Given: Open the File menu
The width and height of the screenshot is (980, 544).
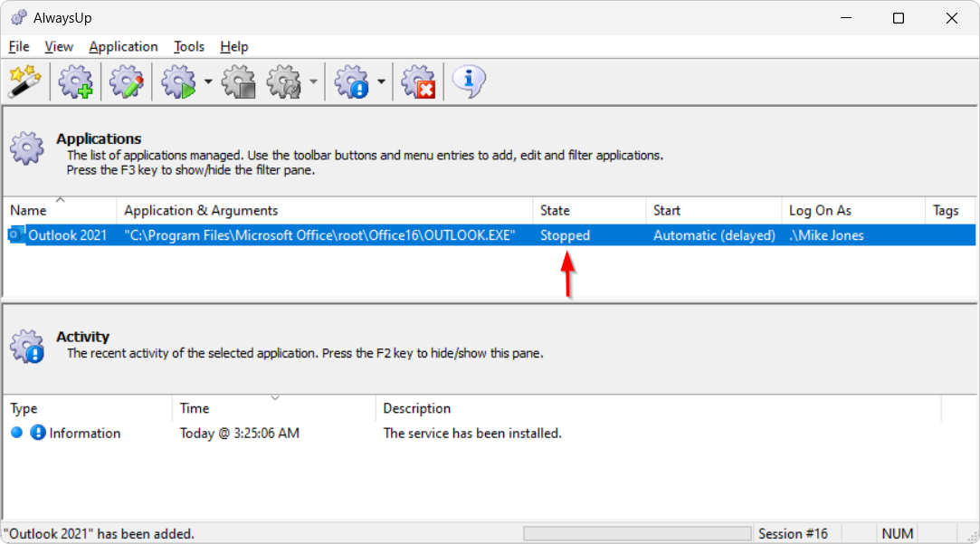Looking at the screenshot, I should tap(19, 47).
